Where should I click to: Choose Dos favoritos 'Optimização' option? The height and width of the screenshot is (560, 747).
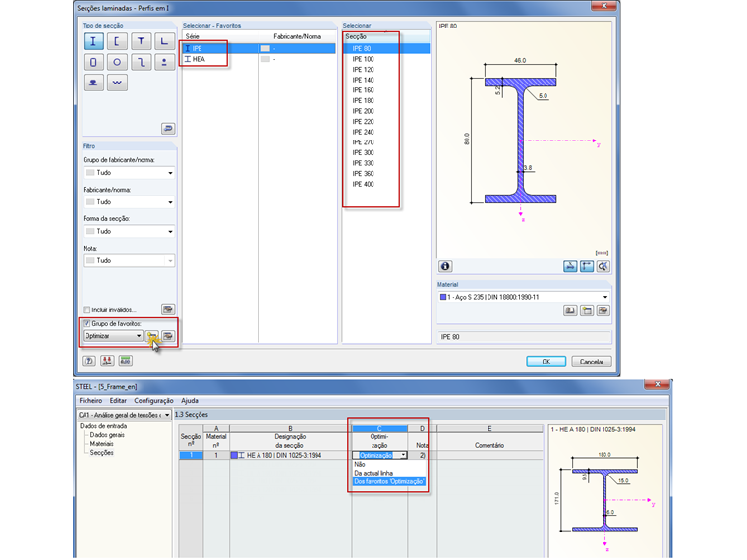pyautogui.click(x=389, y=482)
